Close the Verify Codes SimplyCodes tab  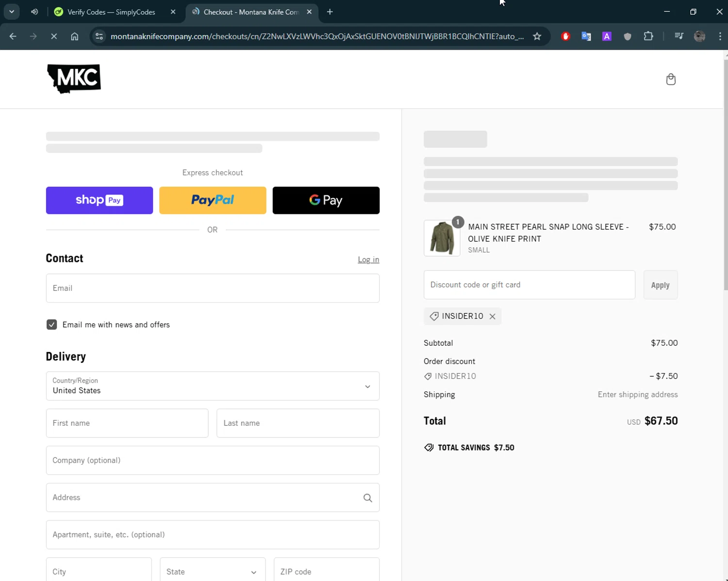[173, 12]
